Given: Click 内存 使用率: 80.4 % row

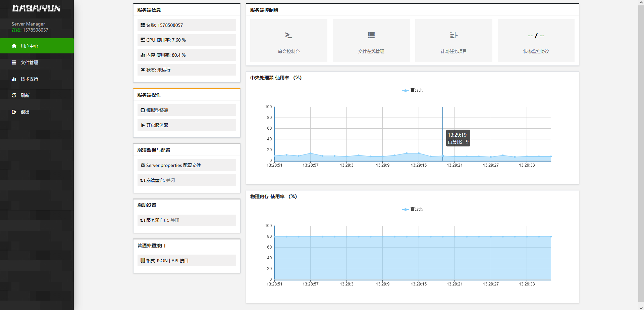Looking at the screenshot, I should click(187, 55).
